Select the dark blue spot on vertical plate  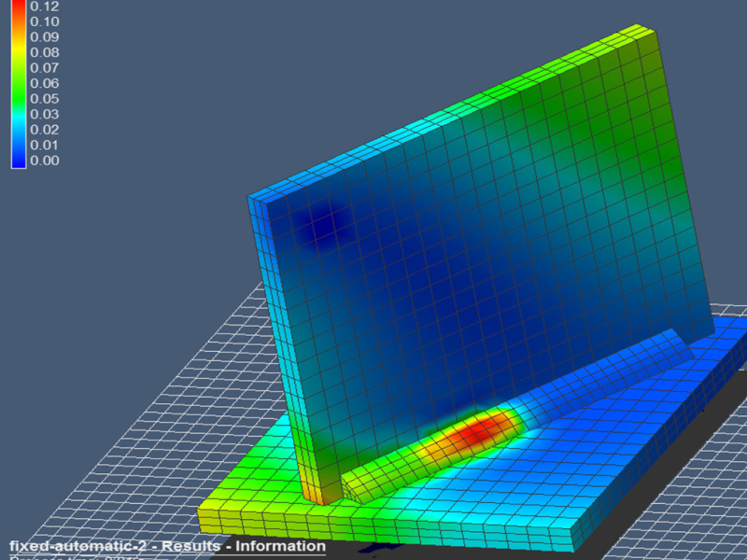point(320,224)
